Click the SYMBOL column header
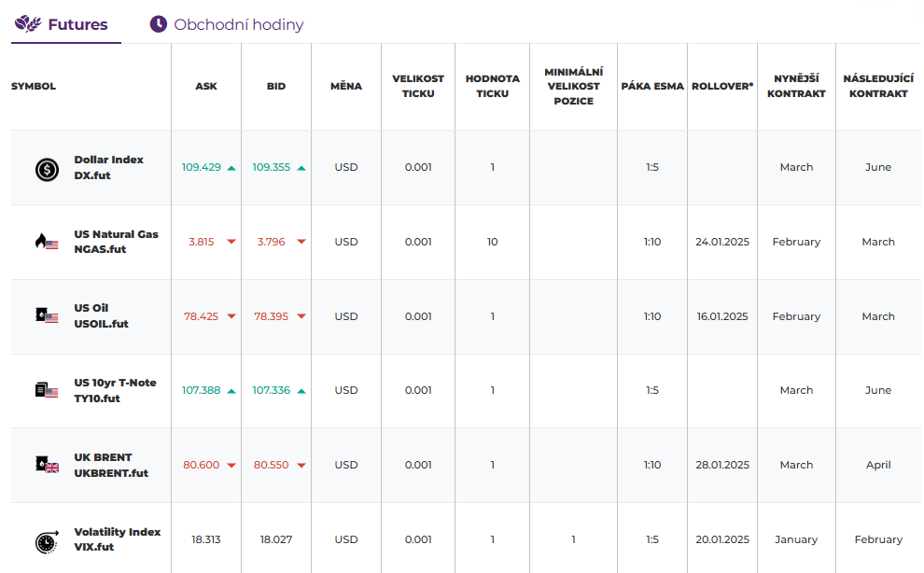Viewport: 924px width, 573px height. click(x=34, y=86)
